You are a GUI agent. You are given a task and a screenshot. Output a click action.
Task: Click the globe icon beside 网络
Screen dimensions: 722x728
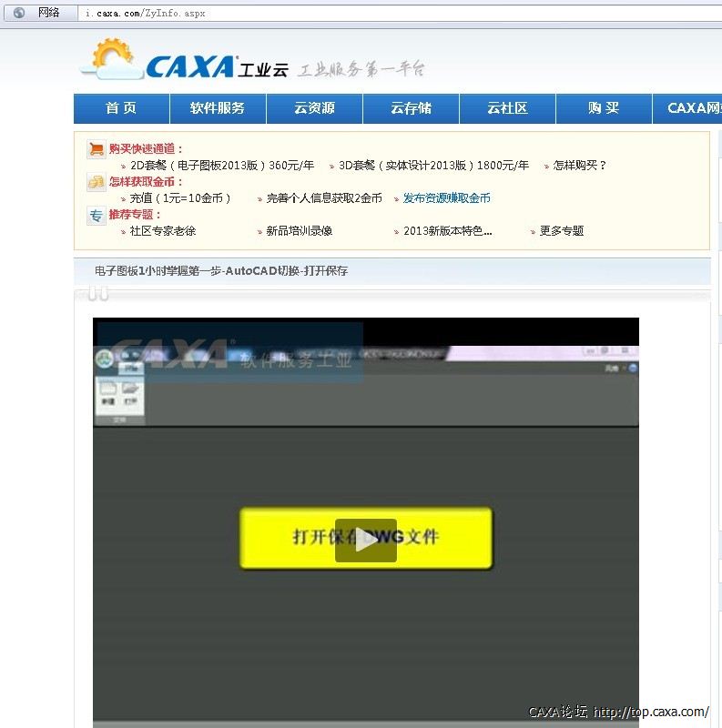pyautogui.click(x=19, y=13)
